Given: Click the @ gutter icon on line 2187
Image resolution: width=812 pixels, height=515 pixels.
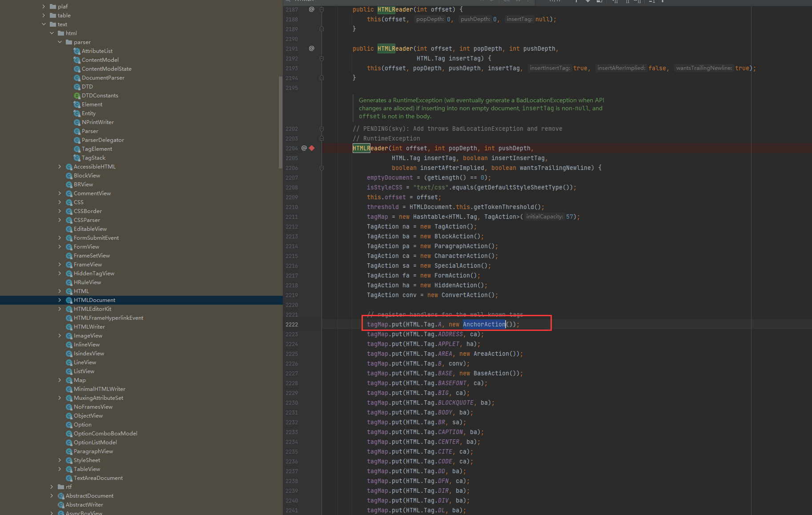Looking at the screenshot, I should point(312,9).
